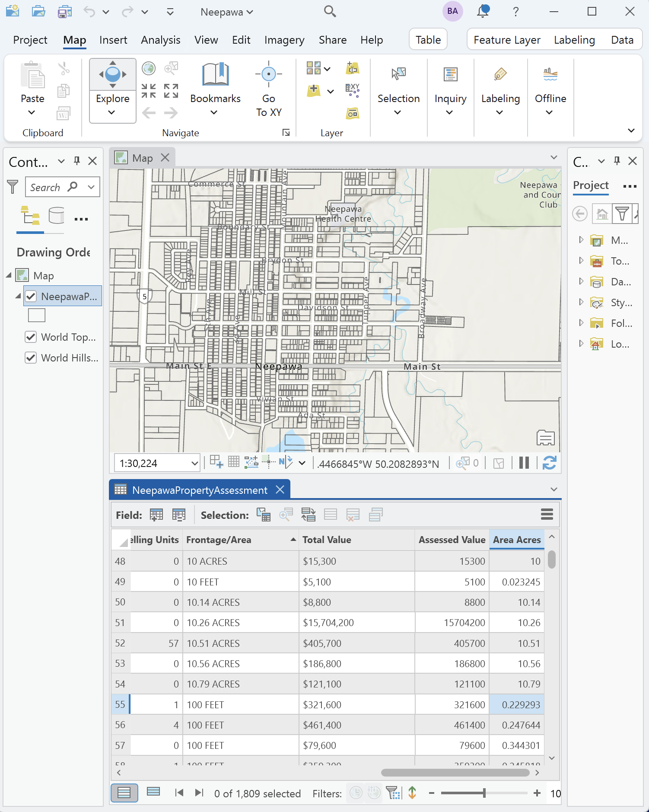Click the Calculate Field icon

[x=178, y=515]
